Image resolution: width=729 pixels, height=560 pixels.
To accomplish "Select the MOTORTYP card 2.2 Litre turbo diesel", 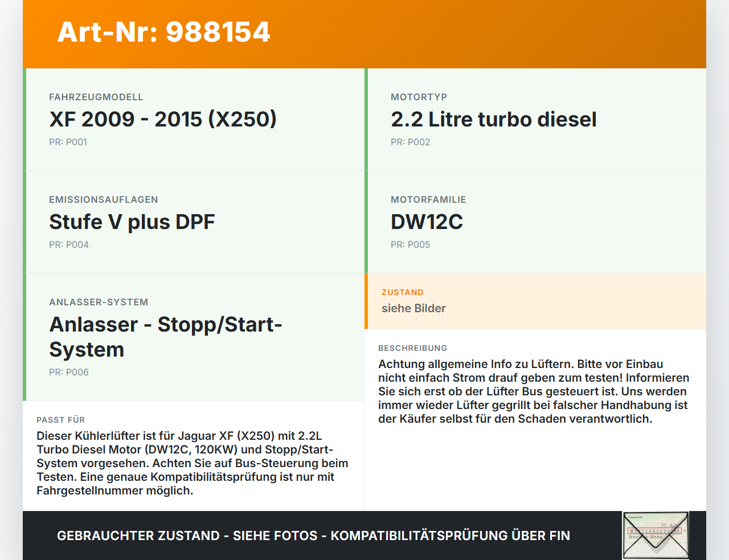I will (535, 120).
